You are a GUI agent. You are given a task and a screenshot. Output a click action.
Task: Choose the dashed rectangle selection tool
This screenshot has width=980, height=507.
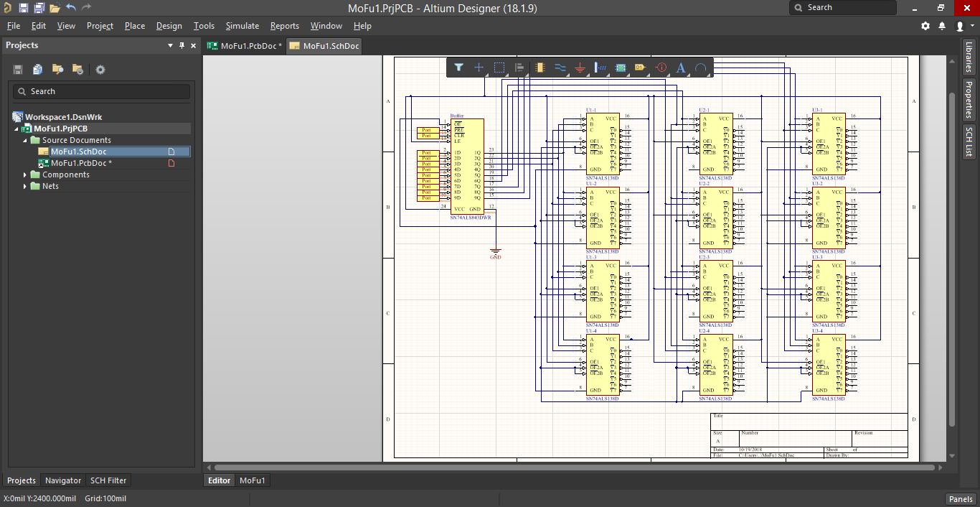(499, 68)
